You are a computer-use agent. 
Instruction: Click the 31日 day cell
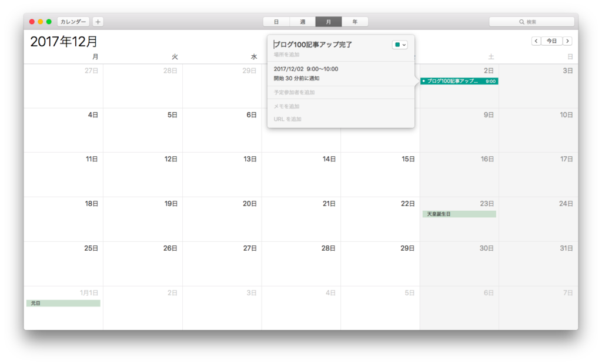(539, 264)
